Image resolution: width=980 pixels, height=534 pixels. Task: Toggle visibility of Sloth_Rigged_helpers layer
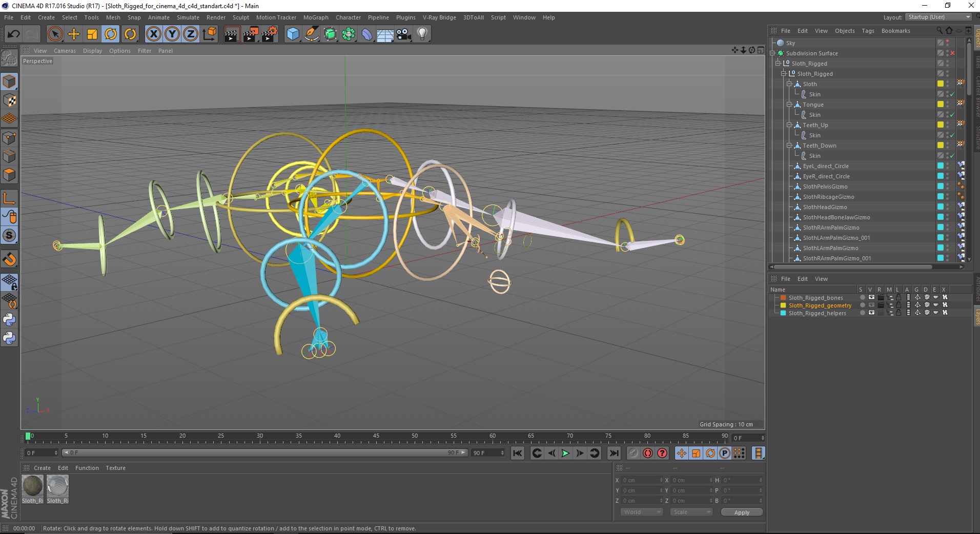(871, 313)
